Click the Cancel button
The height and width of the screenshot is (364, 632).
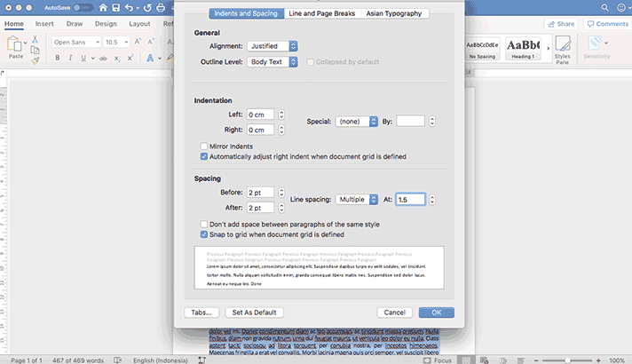click(x=395, y=313)
